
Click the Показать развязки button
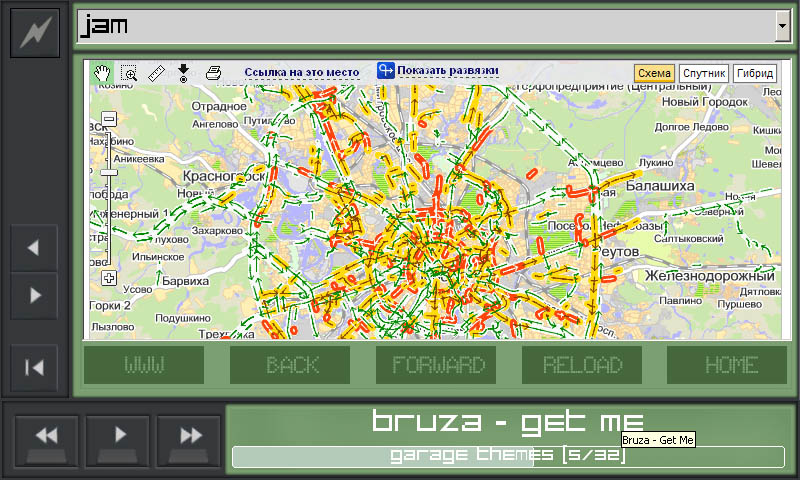pos(438,71)
